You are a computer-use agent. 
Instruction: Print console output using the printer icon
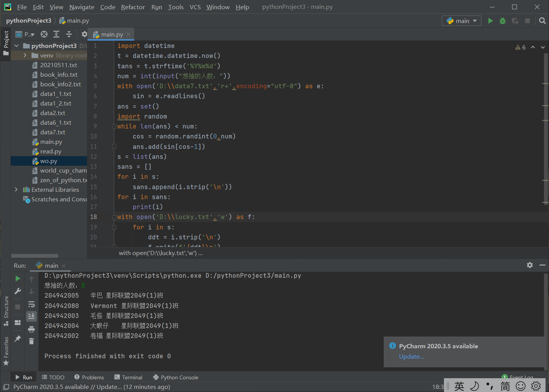coord(31,329)
